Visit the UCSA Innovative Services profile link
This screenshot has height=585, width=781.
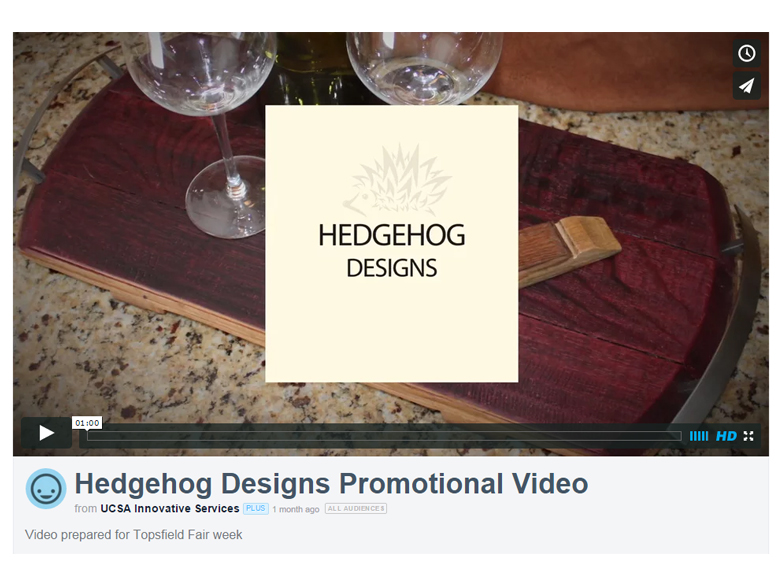[170, 508]
